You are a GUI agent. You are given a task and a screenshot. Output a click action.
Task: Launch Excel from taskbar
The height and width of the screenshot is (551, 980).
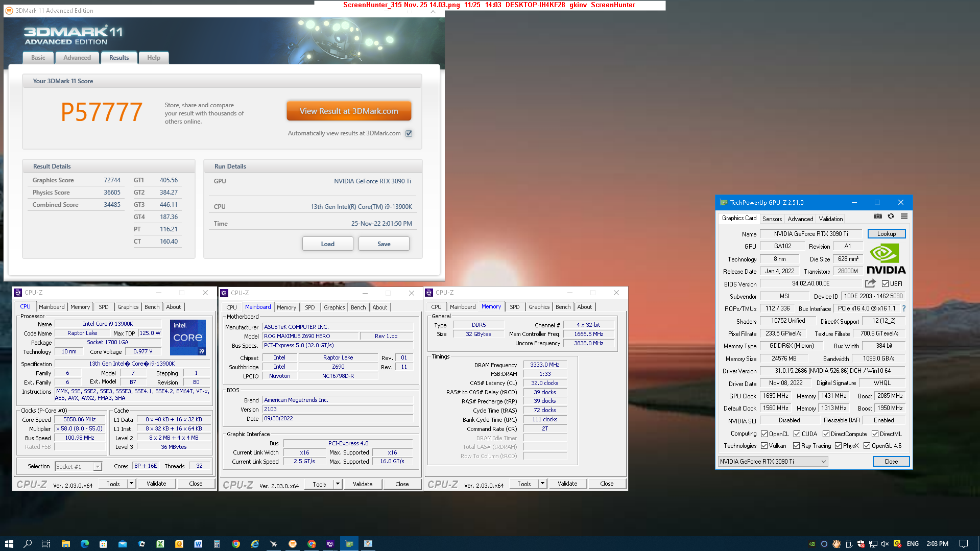(x=160, y=544)
